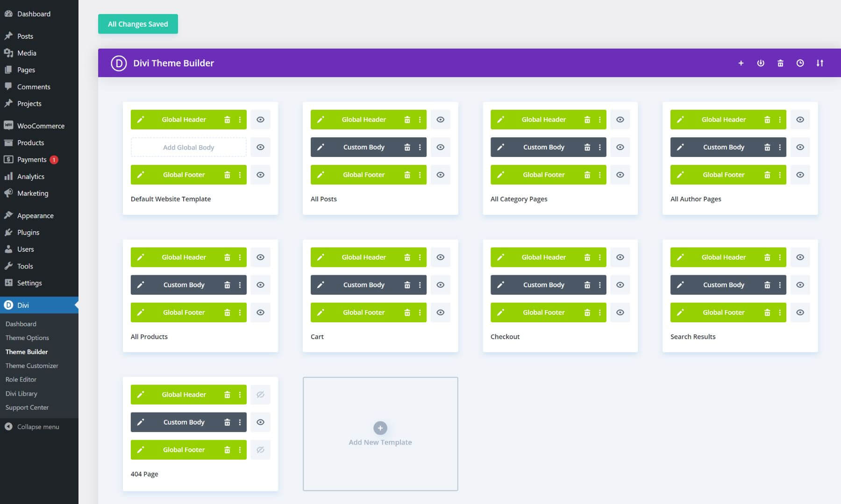
Task: Click the sort arrows icon in the purple header
Action: coord(820,63)
